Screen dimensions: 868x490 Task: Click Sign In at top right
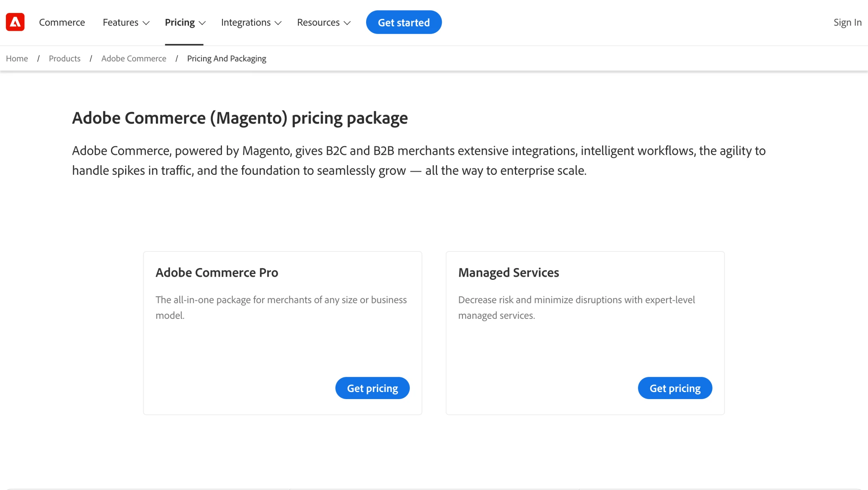click(847, 22)
